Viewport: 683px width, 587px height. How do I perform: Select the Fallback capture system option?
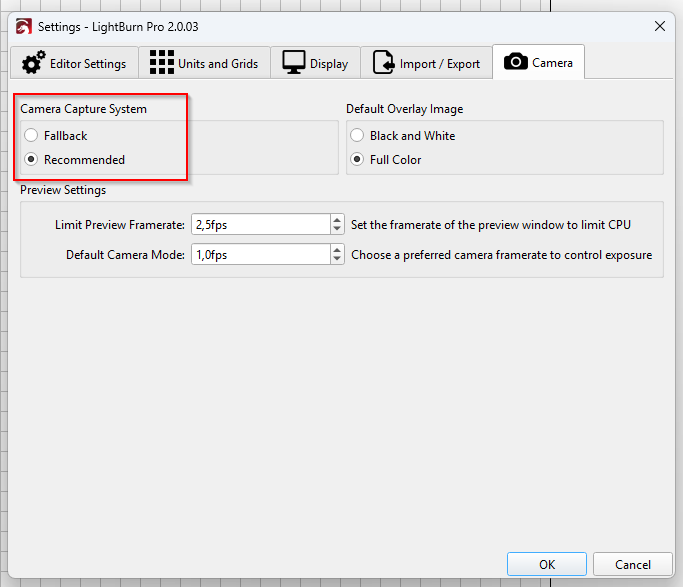[32, 135]
